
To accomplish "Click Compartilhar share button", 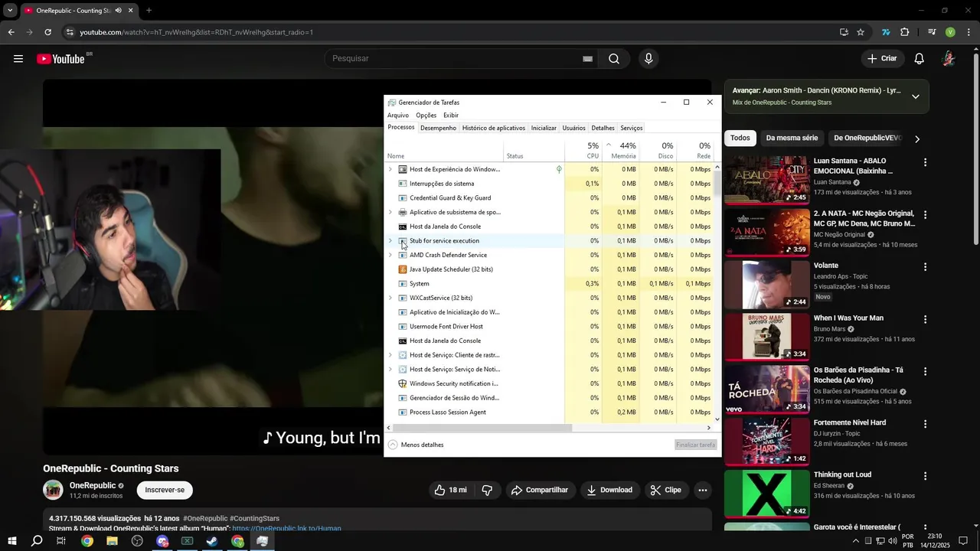I will pyautogui.click(x=540, y=490).
